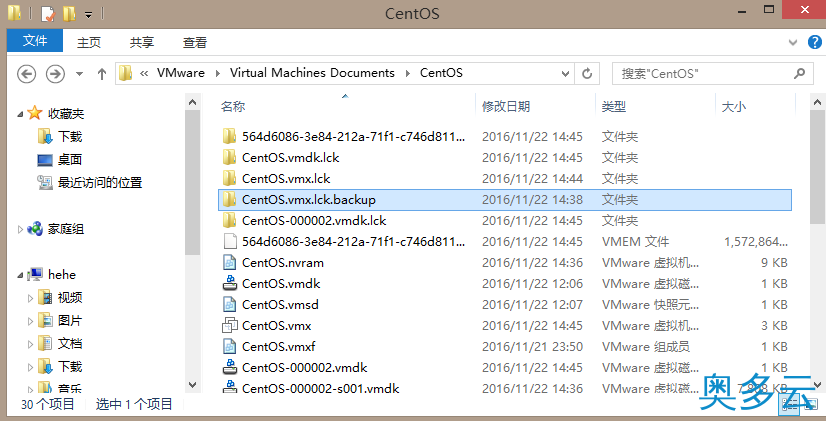Select the 564d6086 VMEM file icon

pos(230,242)
